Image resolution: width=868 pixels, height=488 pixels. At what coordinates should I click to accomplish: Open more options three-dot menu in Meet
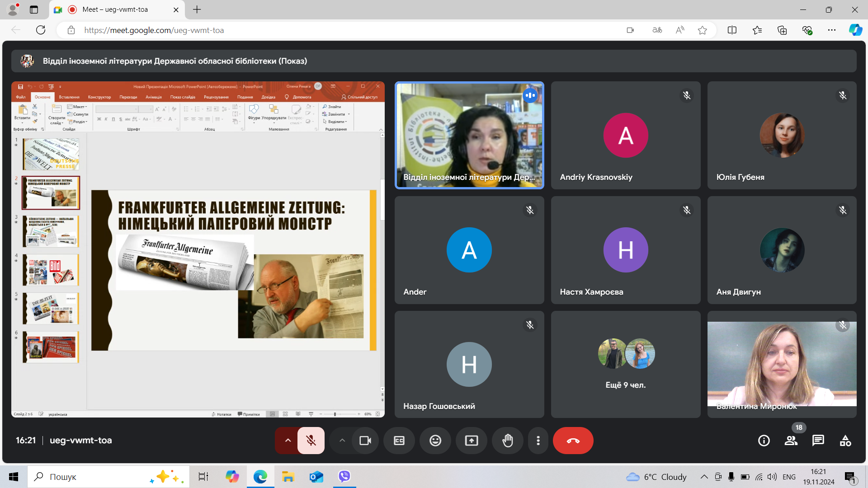538,441
